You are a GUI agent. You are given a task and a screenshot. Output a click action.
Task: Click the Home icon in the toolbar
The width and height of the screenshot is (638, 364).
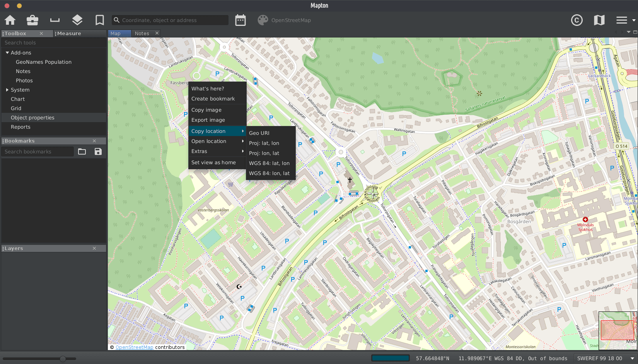10,20
